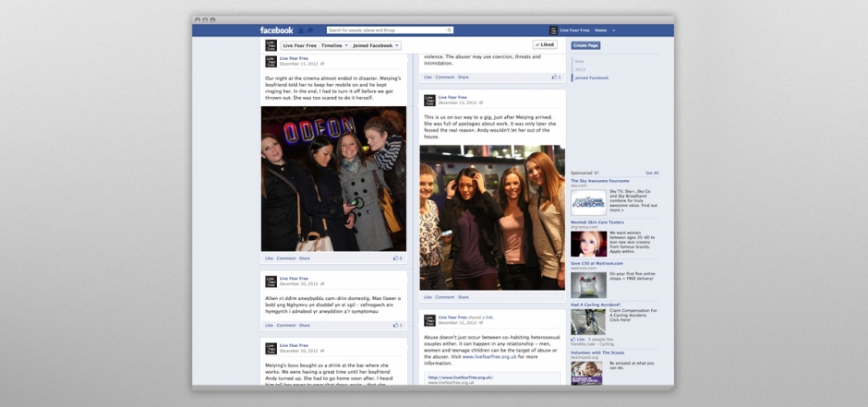Click public globe icon on December 11 post

(322, 64)
